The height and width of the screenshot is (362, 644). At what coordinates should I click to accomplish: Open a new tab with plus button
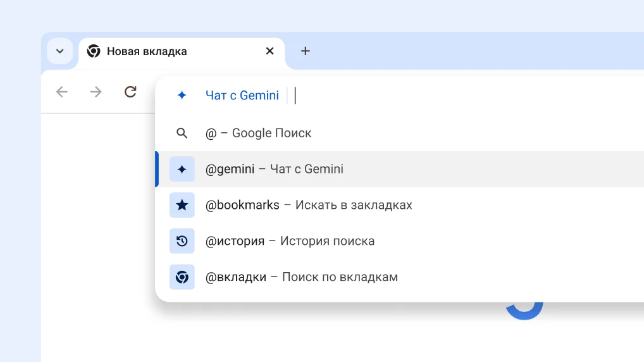(305, 51)
